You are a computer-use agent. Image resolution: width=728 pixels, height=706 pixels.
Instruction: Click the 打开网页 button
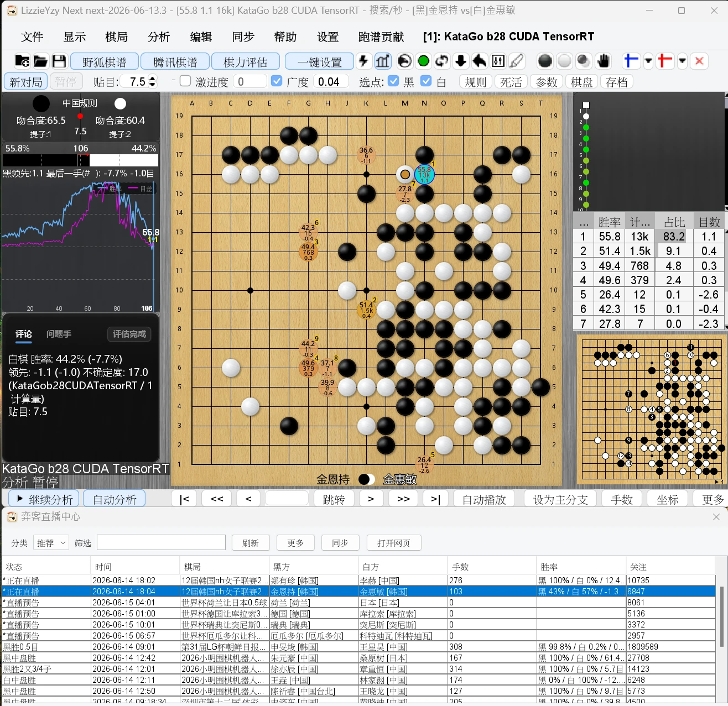[x=394, y=543]
